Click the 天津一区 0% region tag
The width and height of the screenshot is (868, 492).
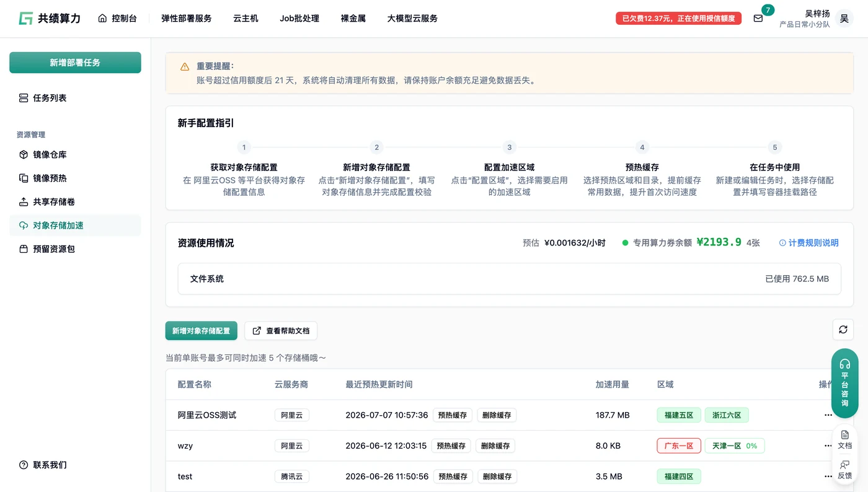(x=735, y=446)
